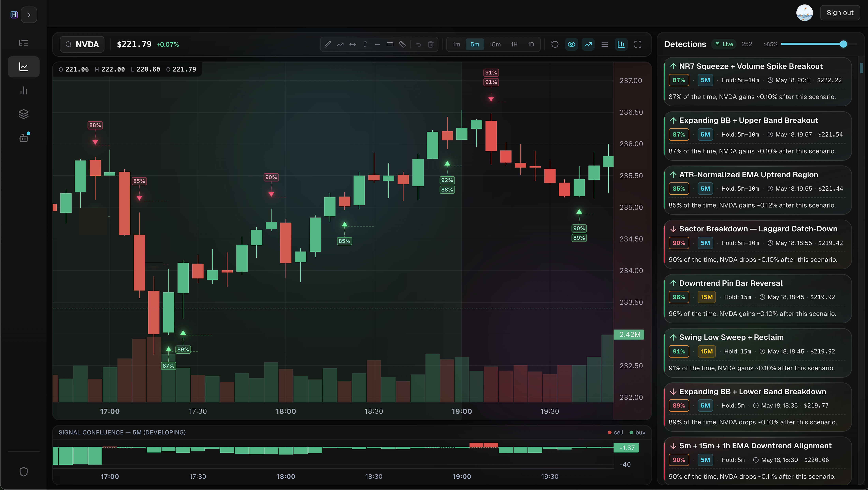Toggle the trend line overlay button

click(588, 45)
